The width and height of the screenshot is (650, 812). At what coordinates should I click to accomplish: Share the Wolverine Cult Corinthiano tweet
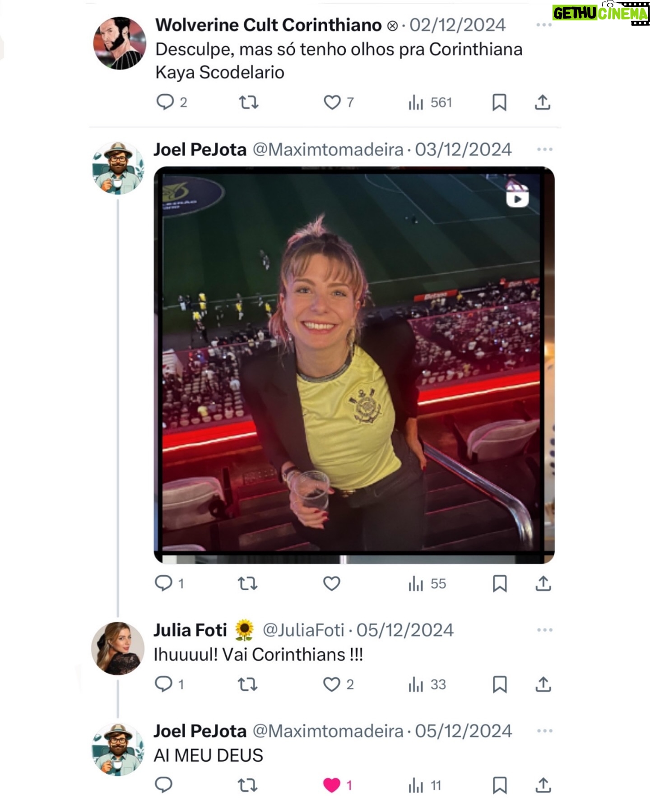pyautogui.click(x=543, y=102)
